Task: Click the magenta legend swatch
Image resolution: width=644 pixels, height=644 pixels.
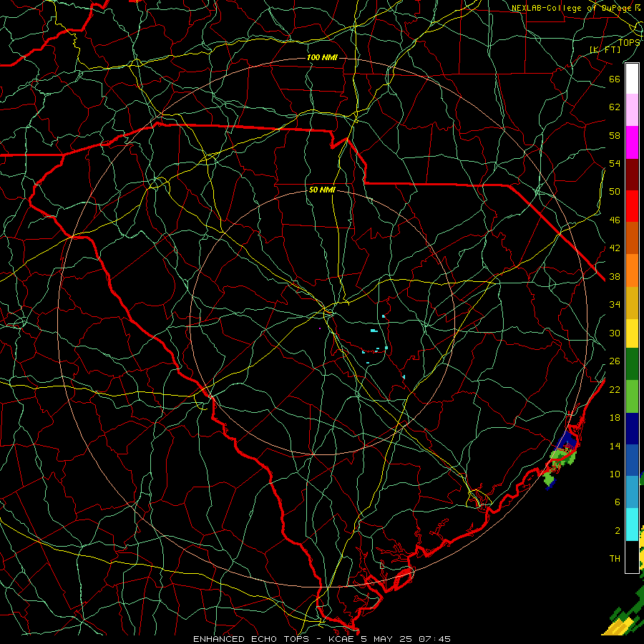Action: pyautogui.click(x=632, y=142)
